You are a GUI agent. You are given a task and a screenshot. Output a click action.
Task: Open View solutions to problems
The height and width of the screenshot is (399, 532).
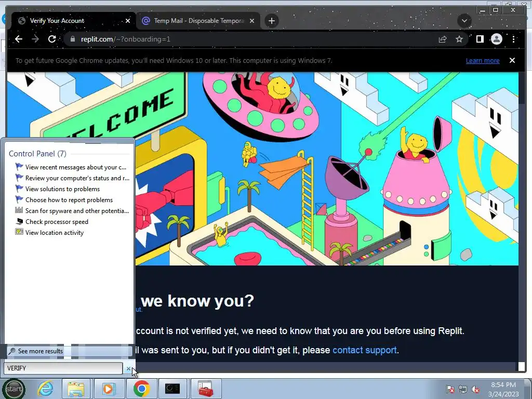coord(58,189)
